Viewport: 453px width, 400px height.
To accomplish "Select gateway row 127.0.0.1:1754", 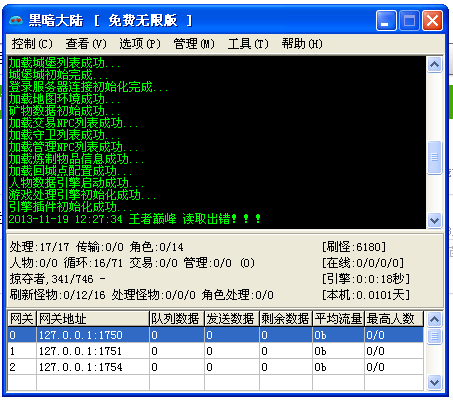I will click(216, 367).
